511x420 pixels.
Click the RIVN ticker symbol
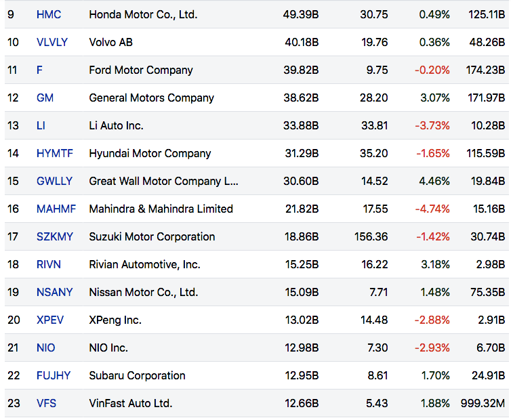coord(49,264)
